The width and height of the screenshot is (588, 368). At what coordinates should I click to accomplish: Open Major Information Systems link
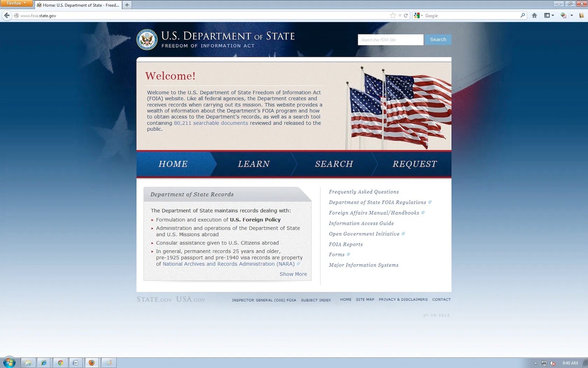click(363, 265)
